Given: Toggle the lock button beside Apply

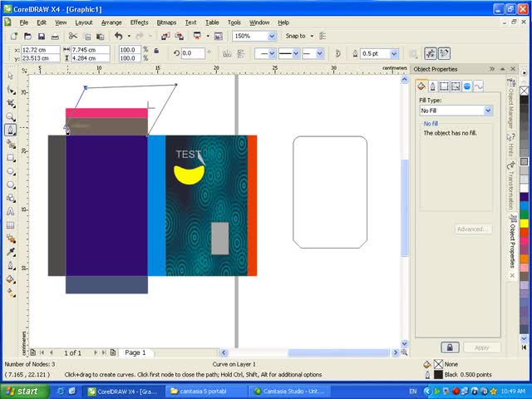Looking at the screenshot, I should [449, 347].
